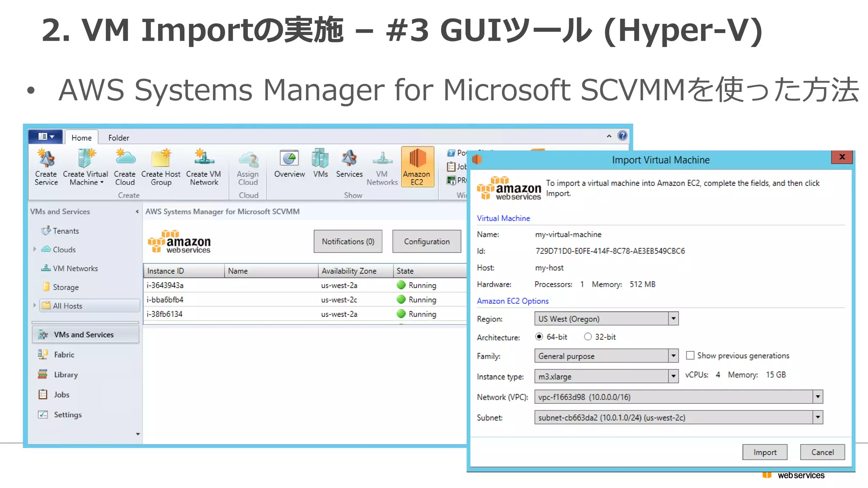Open the help question mark icon
Screen dimensions: 868x488
coord(622,136)
